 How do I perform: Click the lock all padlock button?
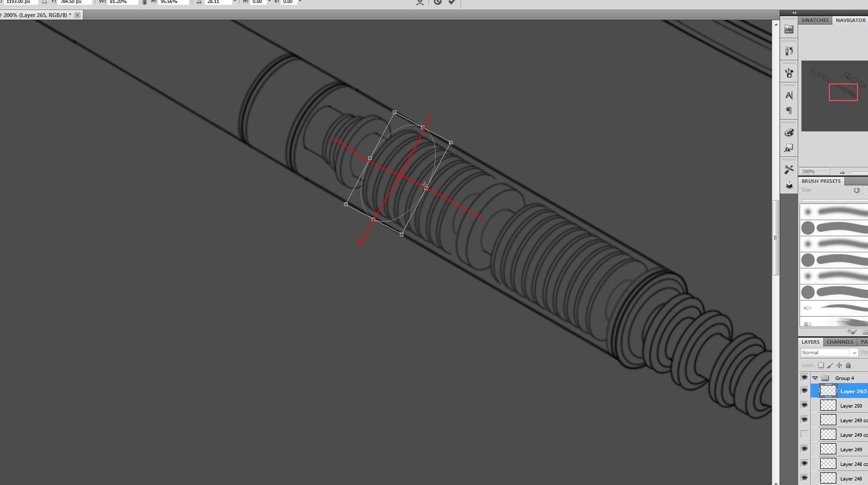[848, 365]
